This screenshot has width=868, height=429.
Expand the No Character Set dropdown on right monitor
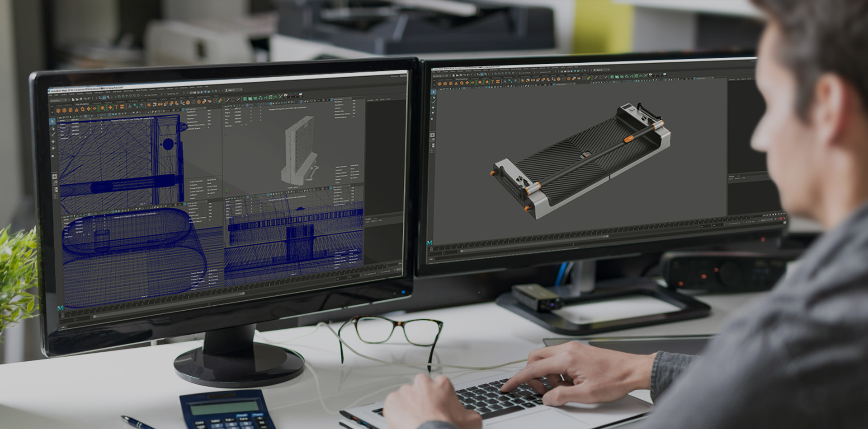[x=735, y=223]
